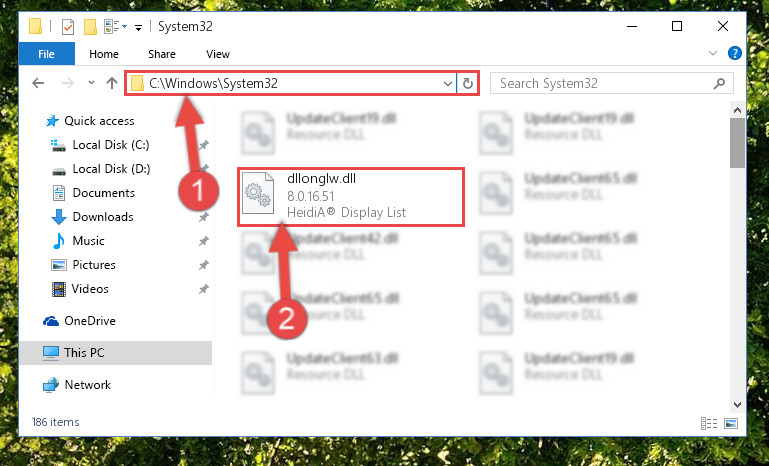Switch to details view icon

click(x=709, y=423)
